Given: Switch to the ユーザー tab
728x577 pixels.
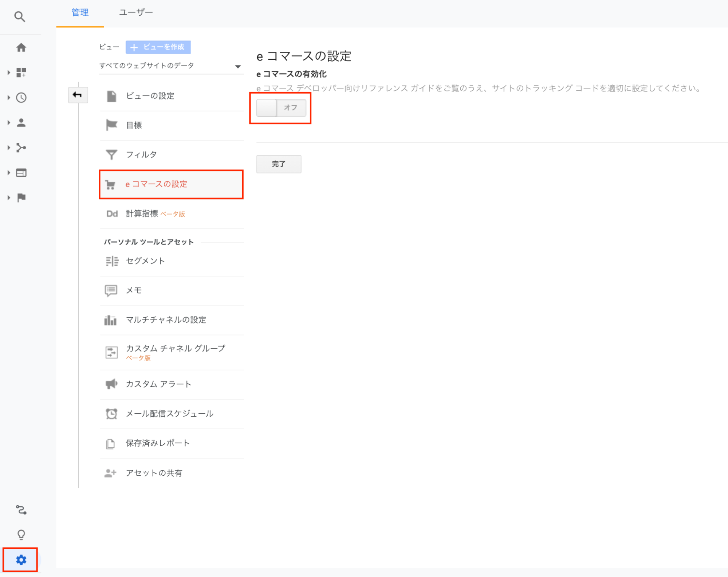Looking at the screenshot, I should (x=136, y=13).
